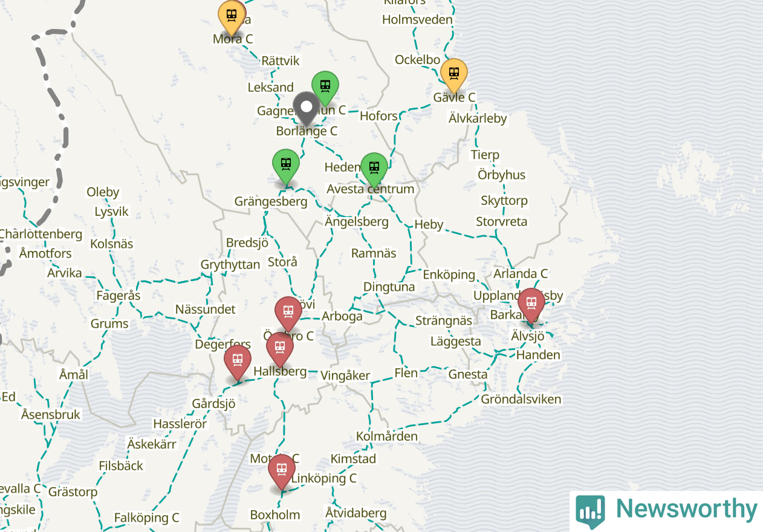Viewport: 763px width, 532px height.
Task: Select the Handen label
Action: (x=538, y=355)
